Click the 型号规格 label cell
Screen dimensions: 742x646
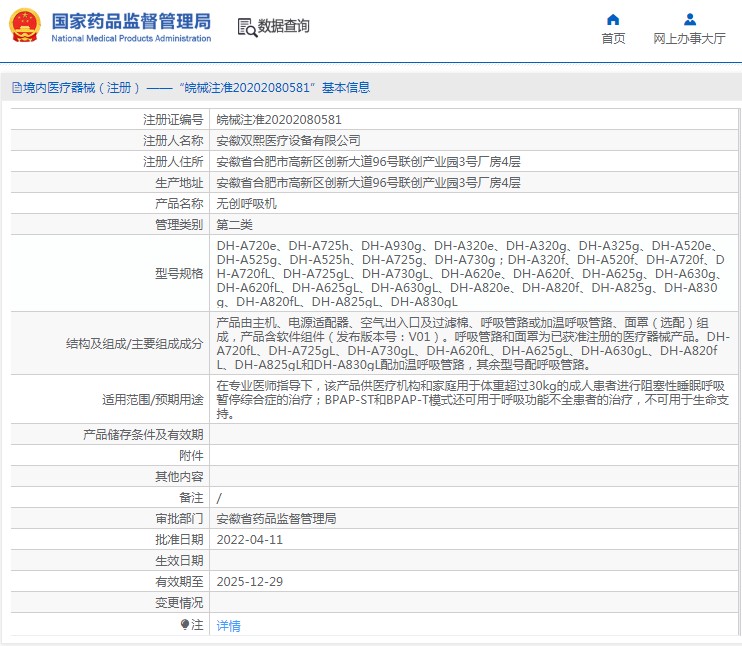click(179, 274)
